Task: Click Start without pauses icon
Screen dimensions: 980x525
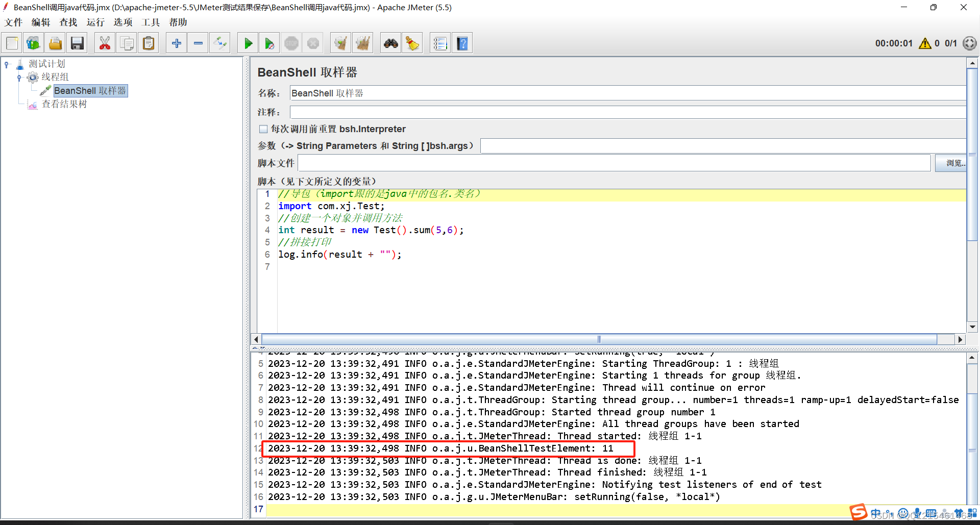Action: [x=269, y=43]
